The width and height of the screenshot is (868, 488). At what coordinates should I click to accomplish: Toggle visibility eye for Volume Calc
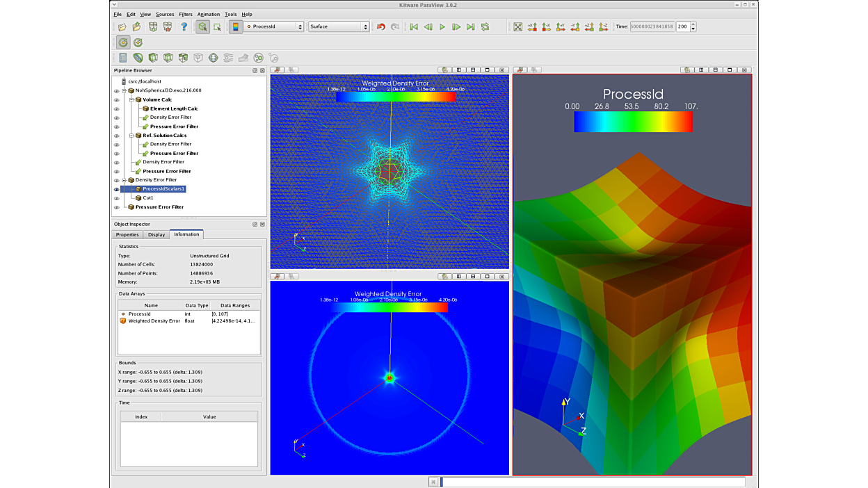[116, 99]
